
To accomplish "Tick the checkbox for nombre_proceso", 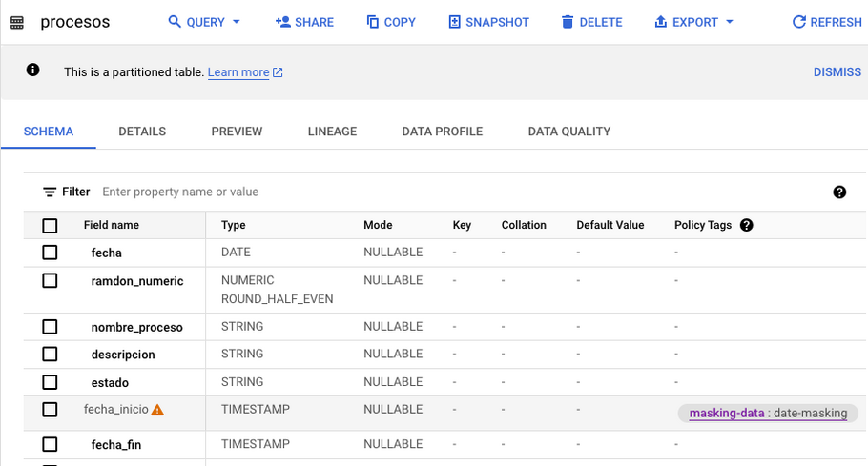I will click(x=50, y=327).
